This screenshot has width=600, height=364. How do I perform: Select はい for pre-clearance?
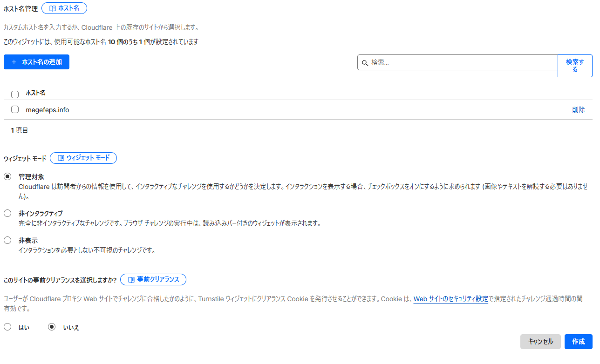tap(7, 327)
